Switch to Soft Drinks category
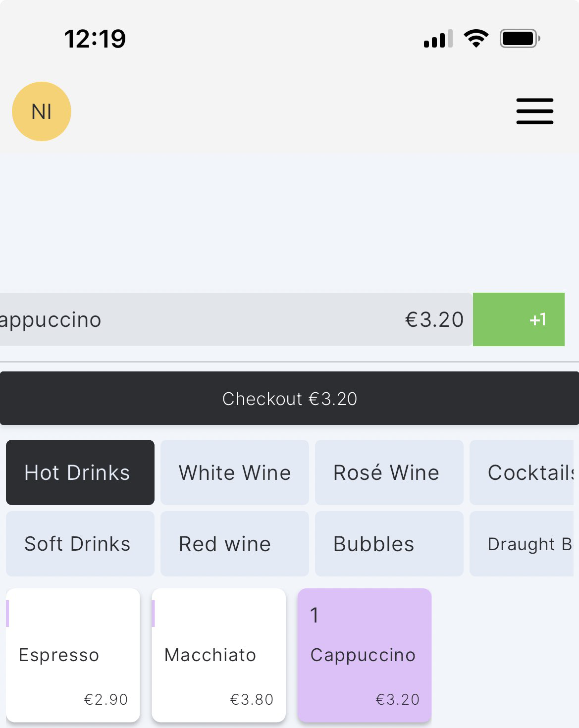 80,544
